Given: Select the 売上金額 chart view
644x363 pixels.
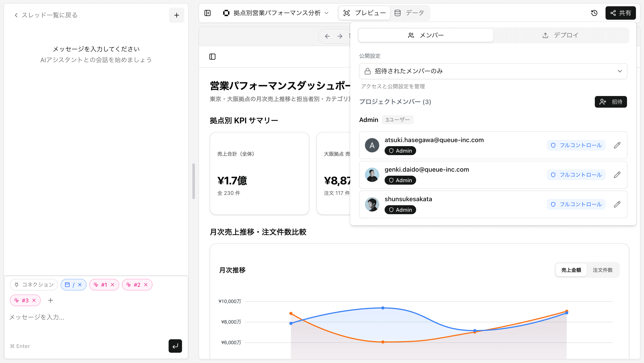Looking at the screenshot, I should [x=571, y=270].
